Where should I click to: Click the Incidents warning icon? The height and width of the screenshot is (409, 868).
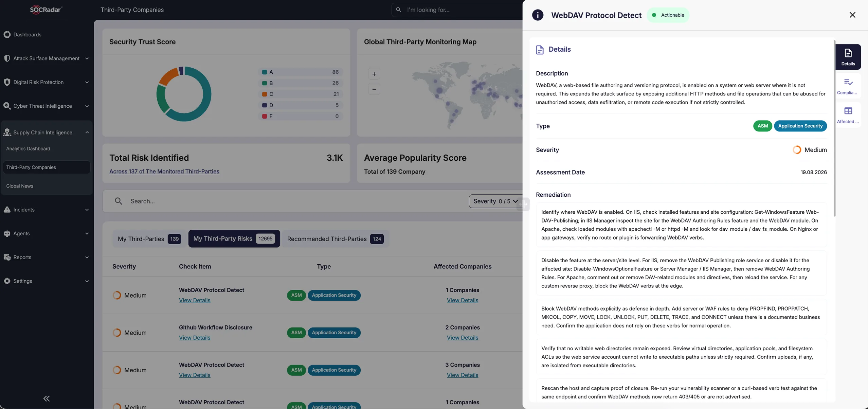pyautogui.click(x=7, y=210)
